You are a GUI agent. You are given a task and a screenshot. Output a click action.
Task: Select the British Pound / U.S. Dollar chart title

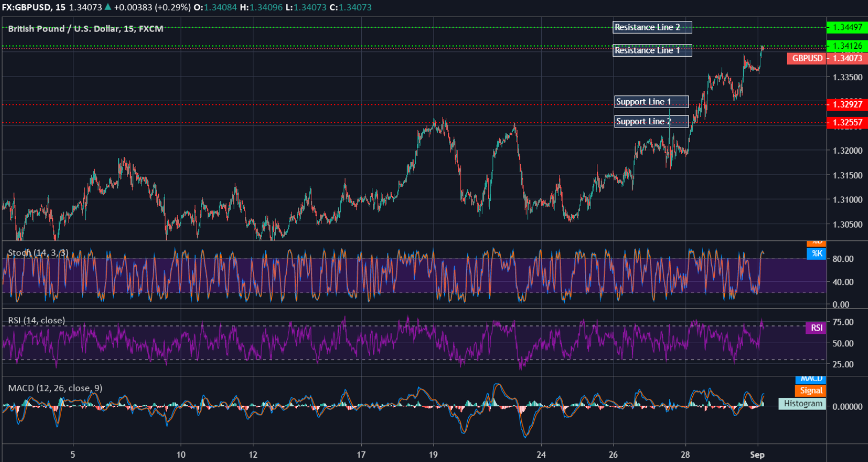86,29
